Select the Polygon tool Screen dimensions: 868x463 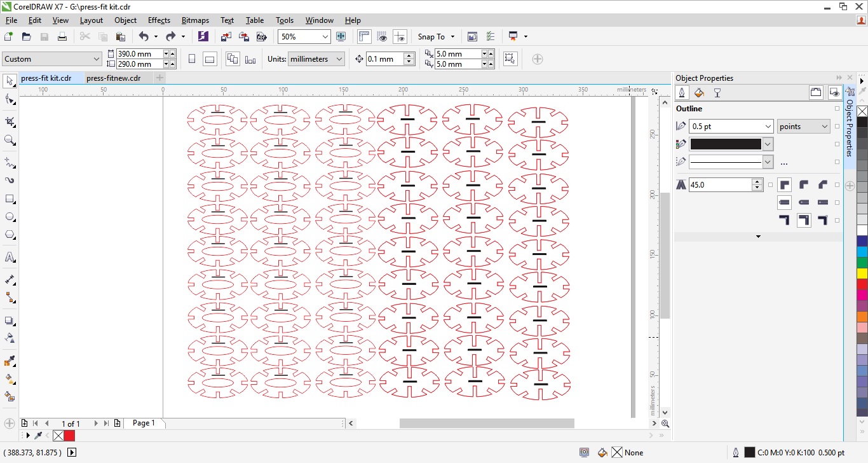tap(10, 235)
